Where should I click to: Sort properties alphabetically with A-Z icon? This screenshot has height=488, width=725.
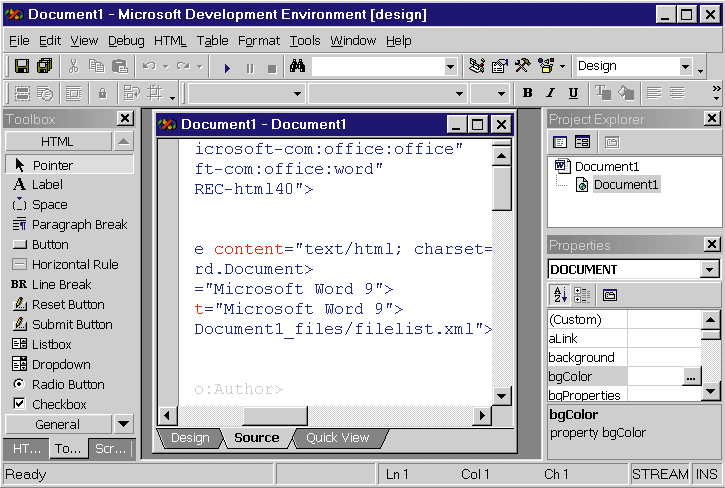point(560,295)
